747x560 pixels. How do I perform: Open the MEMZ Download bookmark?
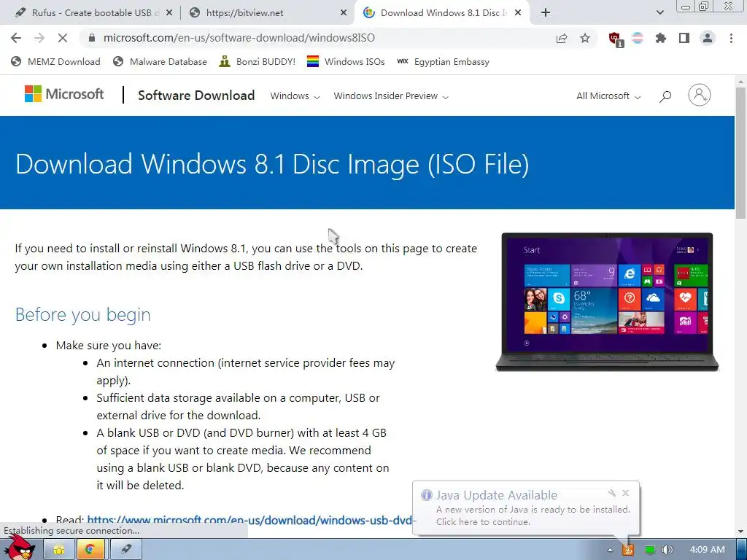click(x=55, y=62)
